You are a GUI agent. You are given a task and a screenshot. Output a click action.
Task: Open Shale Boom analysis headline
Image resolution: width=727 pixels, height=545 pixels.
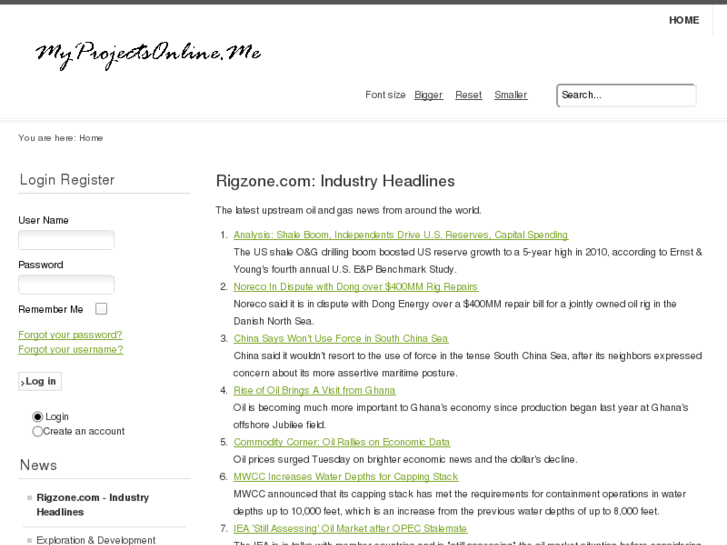click(401, 235)
